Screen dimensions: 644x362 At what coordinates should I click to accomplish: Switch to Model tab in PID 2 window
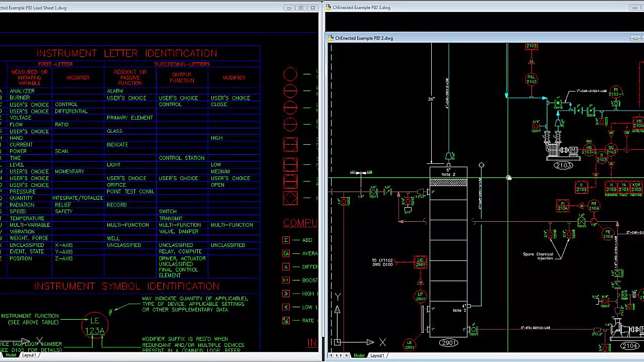359,355
